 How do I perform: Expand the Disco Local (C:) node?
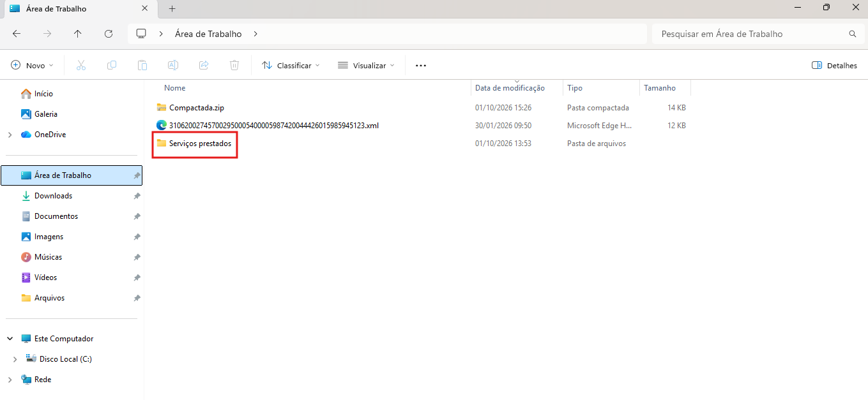(15, 359)
